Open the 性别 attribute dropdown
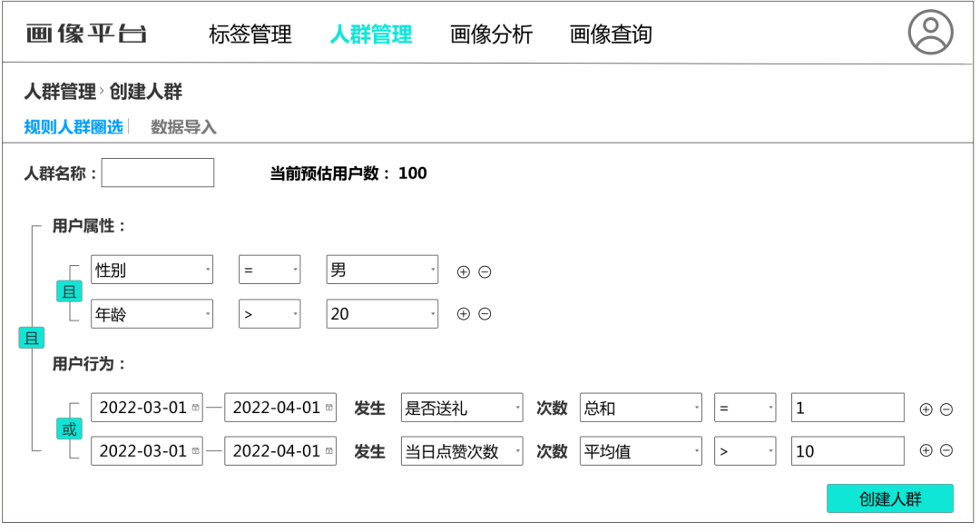 coord(152,269)
